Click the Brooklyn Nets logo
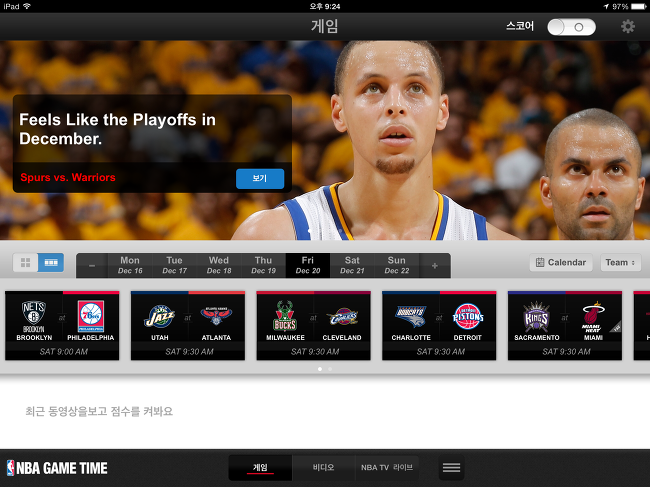This screenshot has width=650, height=487. (x=34, y=317)
